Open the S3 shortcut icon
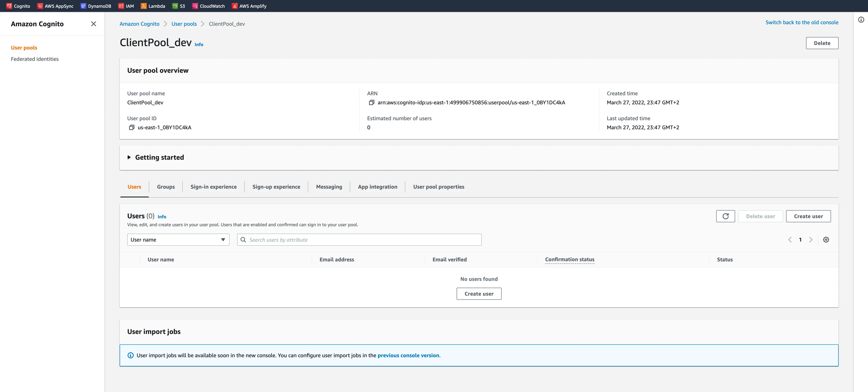 point(175,6)
